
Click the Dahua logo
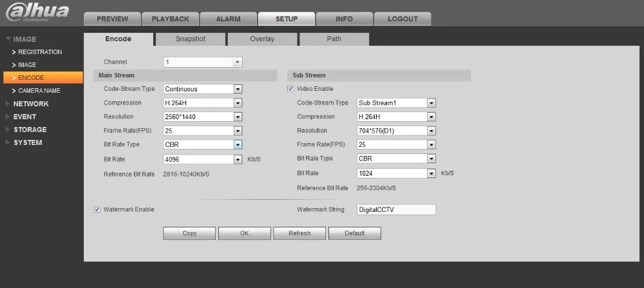[37, 13]
